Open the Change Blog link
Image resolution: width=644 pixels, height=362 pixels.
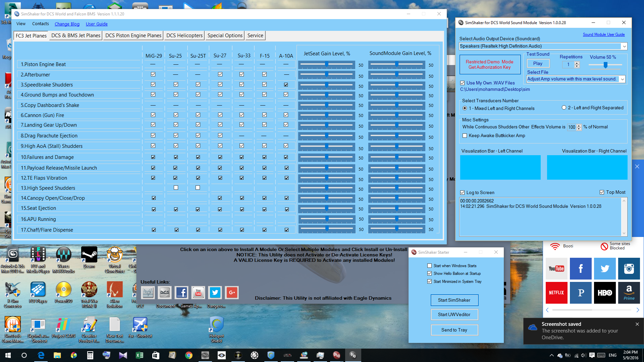point(67,24)
